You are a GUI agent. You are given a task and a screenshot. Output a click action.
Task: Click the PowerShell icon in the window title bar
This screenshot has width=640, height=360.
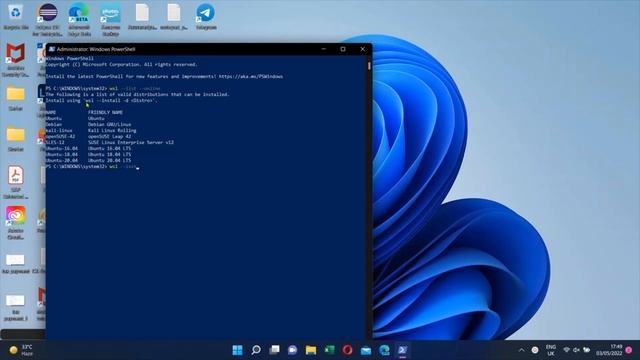(x=52, y=49)
